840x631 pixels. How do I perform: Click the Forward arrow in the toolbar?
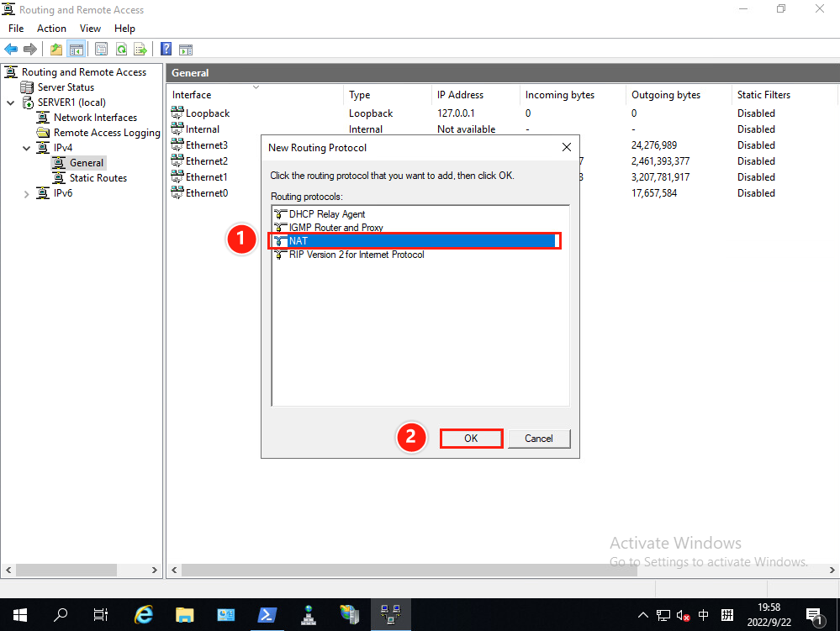coord(30,50)
